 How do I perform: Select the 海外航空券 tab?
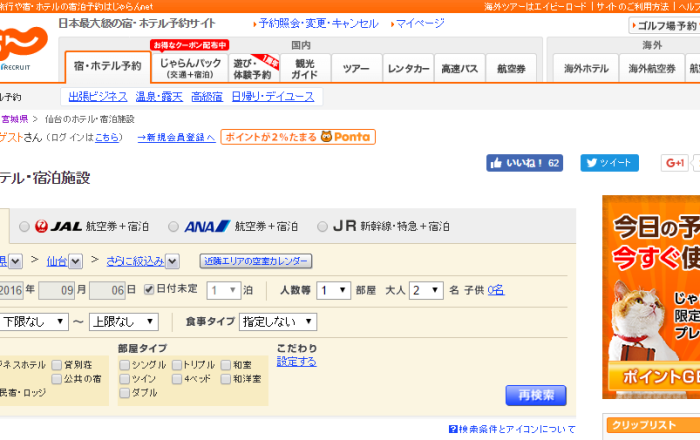tap(652, 68)
